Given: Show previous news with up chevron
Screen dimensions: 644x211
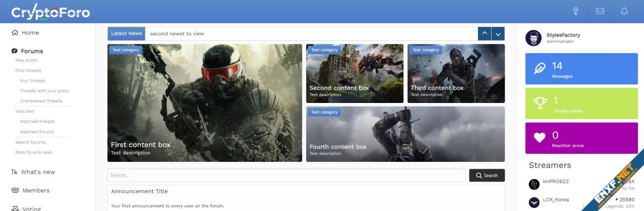Looking at the screenshot, I should tap(484, 34).
